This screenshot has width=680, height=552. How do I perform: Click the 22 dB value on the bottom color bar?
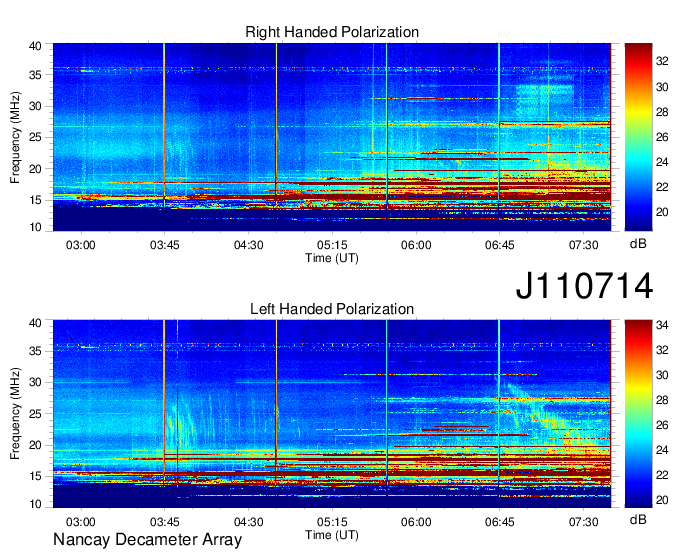tap(662, 475)
